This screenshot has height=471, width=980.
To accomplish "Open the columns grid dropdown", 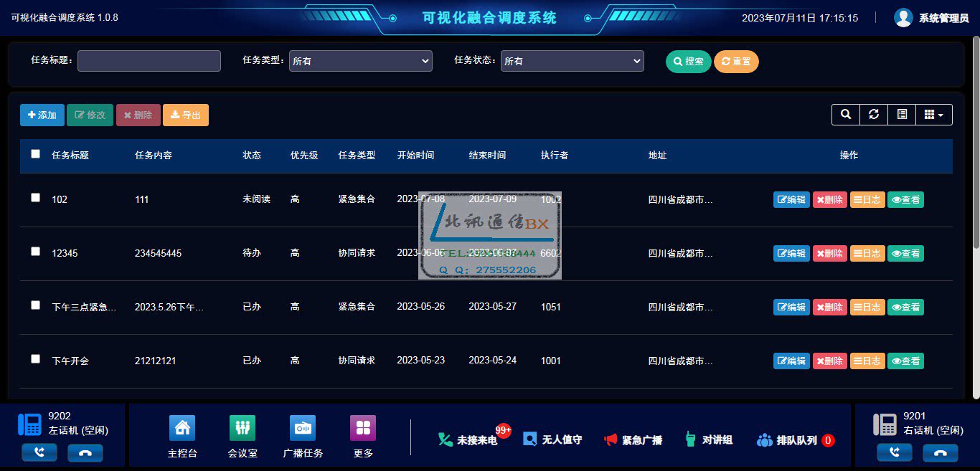I will point(933,115).
